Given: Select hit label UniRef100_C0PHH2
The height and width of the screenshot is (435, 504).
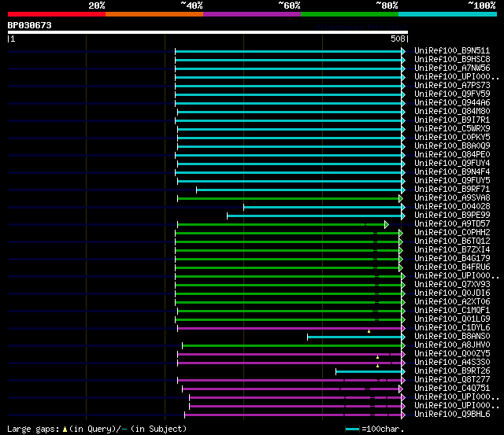Looking at the screenshot, I should coord(452,233).
